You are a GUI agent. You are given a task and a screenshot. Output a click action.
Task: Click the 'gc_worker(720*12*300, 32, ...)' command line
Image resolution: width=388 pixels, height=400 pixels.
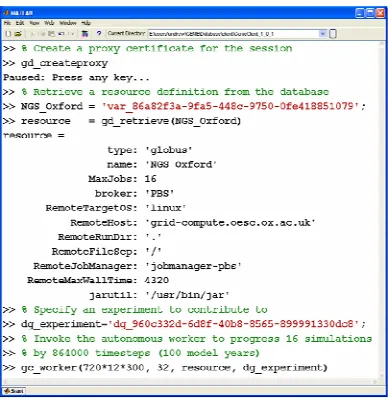pyautogui.click(x=174, y=368)
